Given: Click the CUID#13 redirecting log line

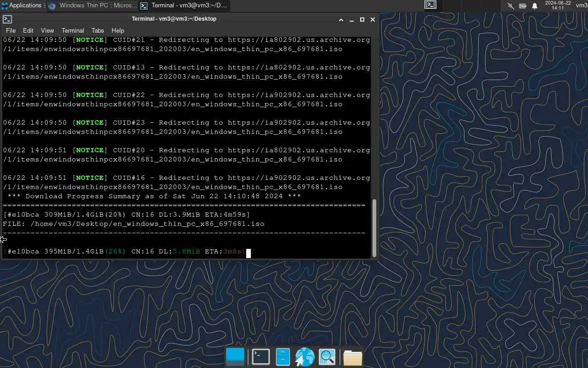Looking at the screenshot, I should (187, 72).
